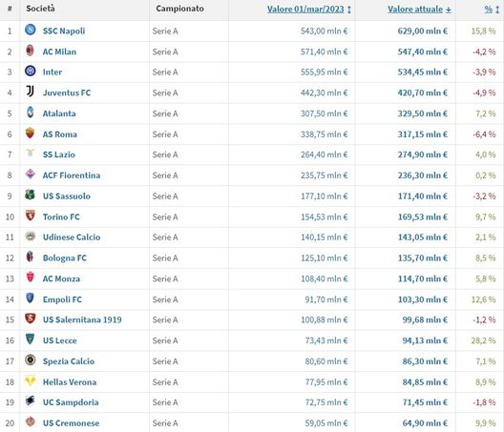The width and height of the screenshot is (504, 432).
Task: Open the Hellas Verona team link
Action: tap(70, 382)
